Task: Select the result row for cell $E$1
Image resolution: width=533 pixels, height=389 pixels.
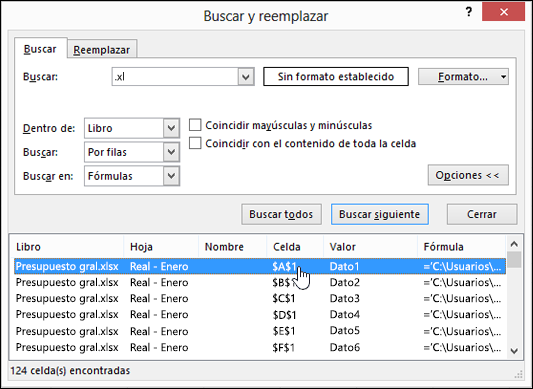Action: [x=260, y=331]
